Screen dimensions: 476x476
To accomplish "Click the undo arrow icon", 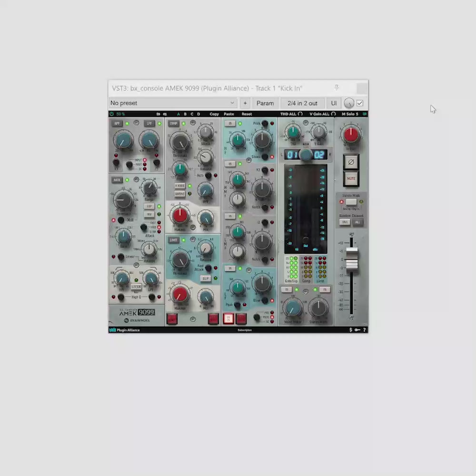I will click(x=158, y=114).
